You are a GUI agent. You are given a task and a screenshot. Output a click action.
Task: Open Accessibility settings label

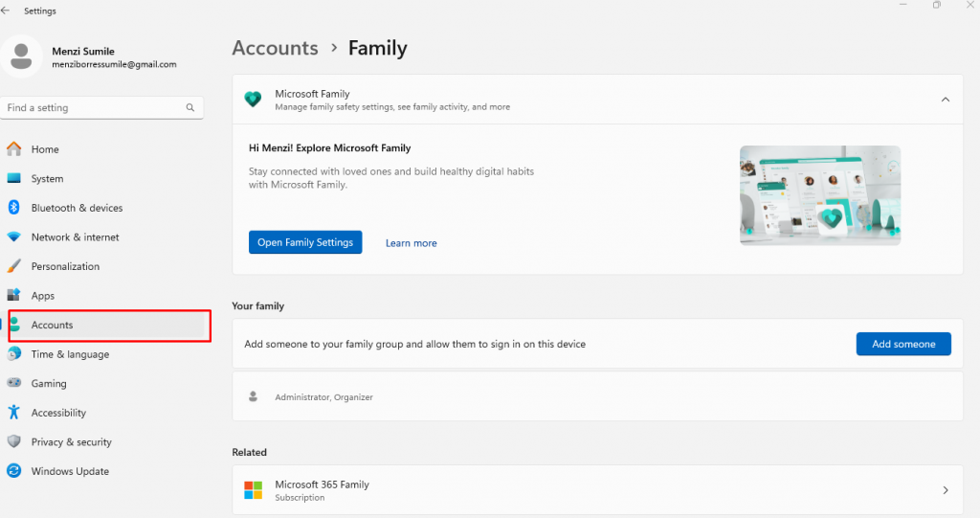pyautogui.click(x=58, y=413)
